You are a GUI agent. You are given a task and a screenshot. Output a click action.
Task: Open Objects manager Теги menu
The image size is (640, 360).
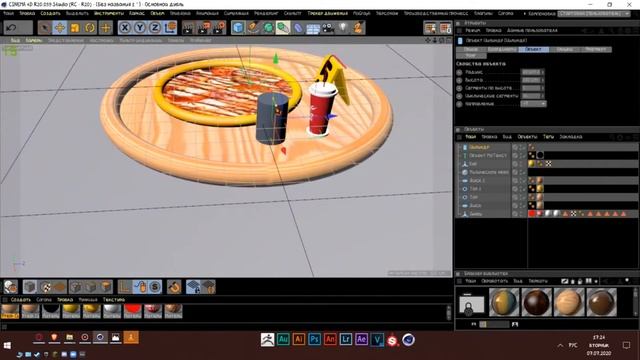coord(548,137)
